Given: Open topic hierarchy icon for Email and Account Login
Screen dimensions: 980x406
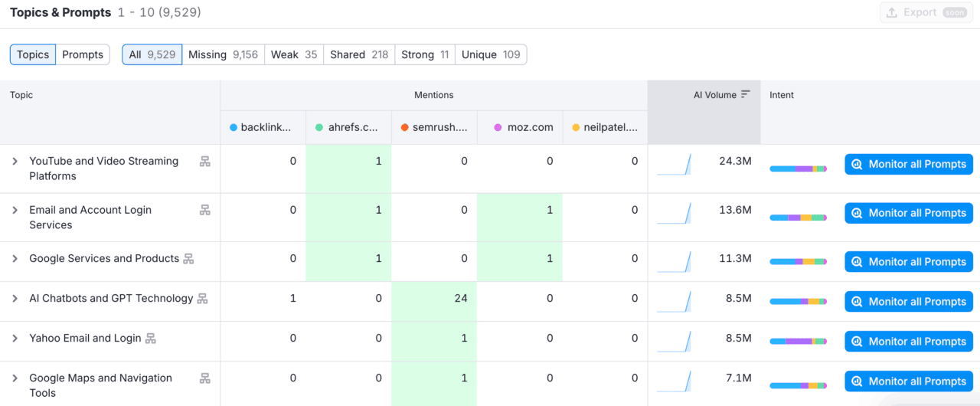Looking at the screenshot, I should (x=204, y=210).
